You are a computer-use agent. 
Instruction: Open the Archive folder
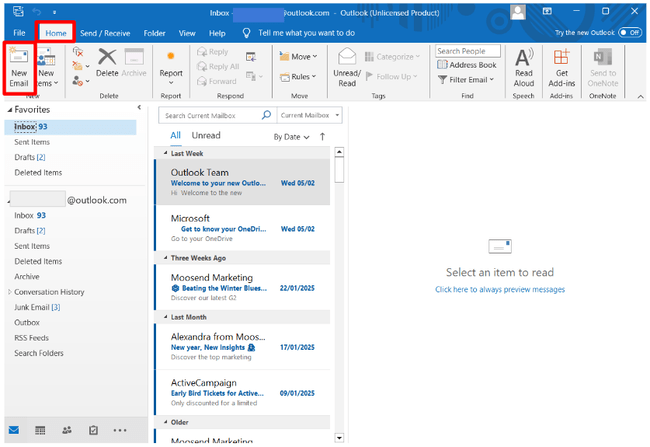(x=27, y=277)
